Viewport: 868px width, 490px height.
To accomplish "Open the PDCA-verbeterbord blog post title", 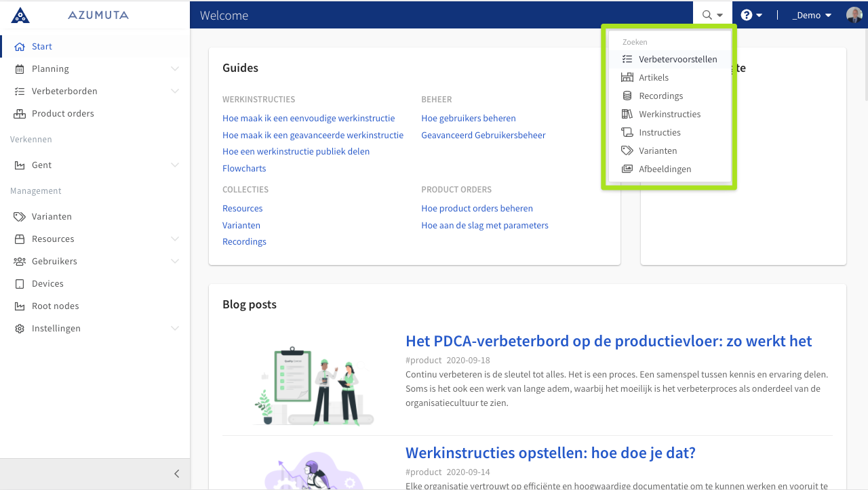I will coord(609,341).
